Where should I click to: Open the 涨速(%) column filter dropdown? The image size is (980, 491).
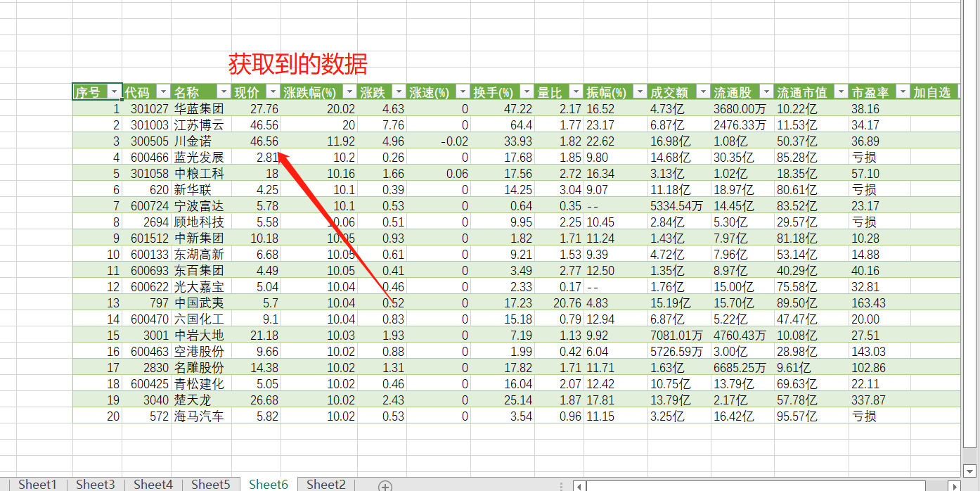pyautogui.click(x=463, y=92)
